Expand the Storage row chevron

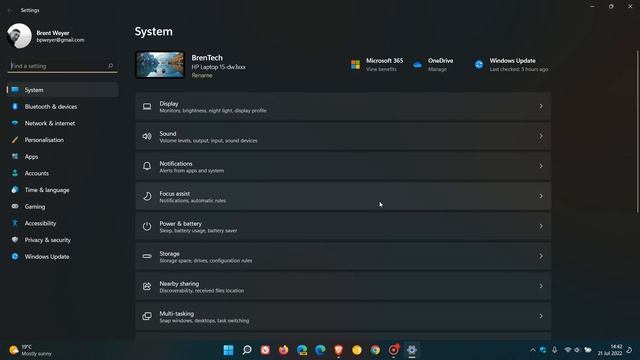tap(541, 256)
